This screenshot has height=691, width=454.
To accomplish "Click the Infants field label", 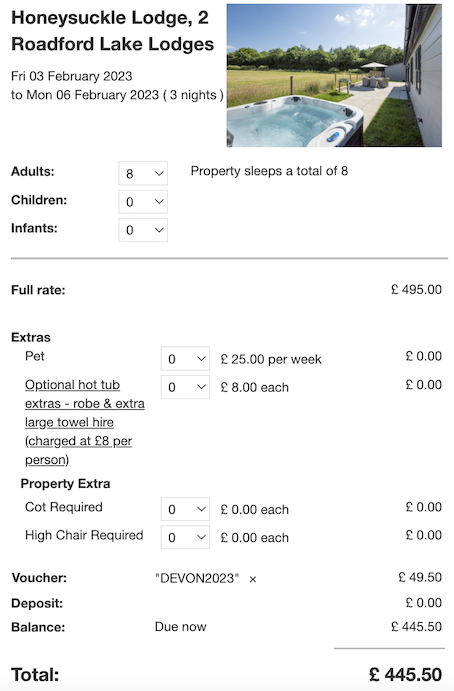I will click(x=34, y=228).
